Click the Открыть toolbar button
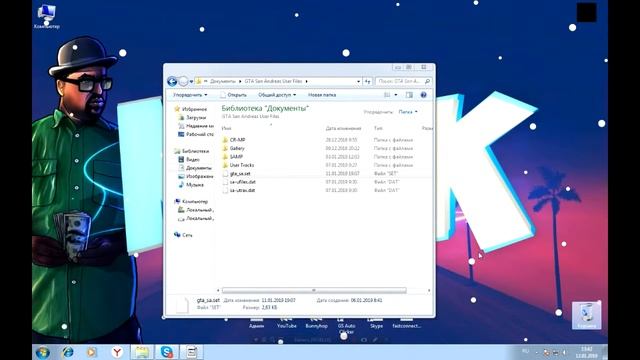The width and height of the screenshot is (640, 360). 233,95
